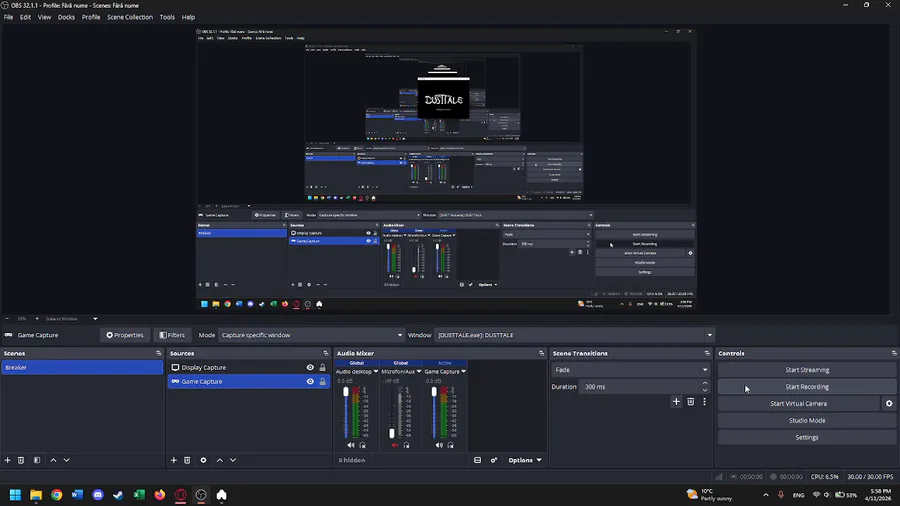
Task: Lock the Display Capture source
Action: click(323, 367)
